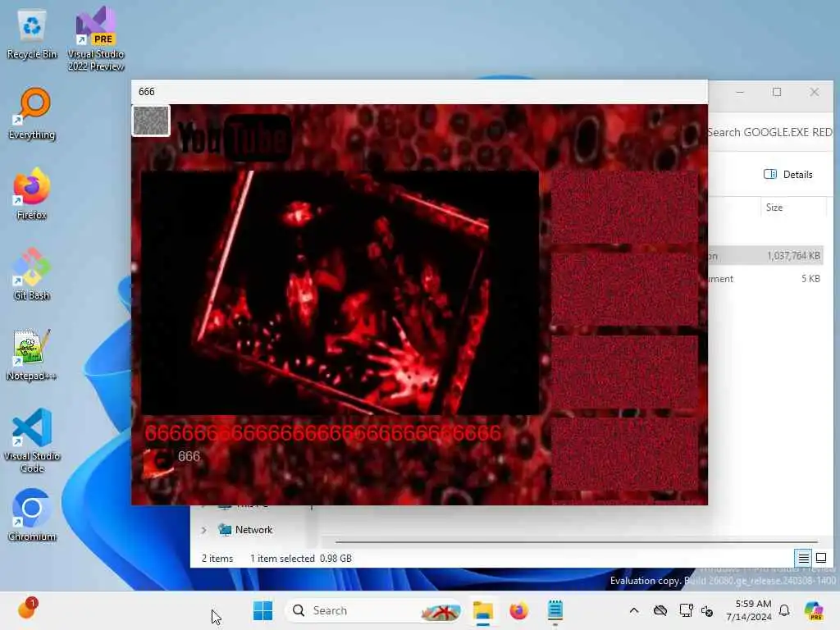The width and height of the screenshot is (840, 630).
Task: Open the Recycle Bin desktop icon
Action: (32, 34)
